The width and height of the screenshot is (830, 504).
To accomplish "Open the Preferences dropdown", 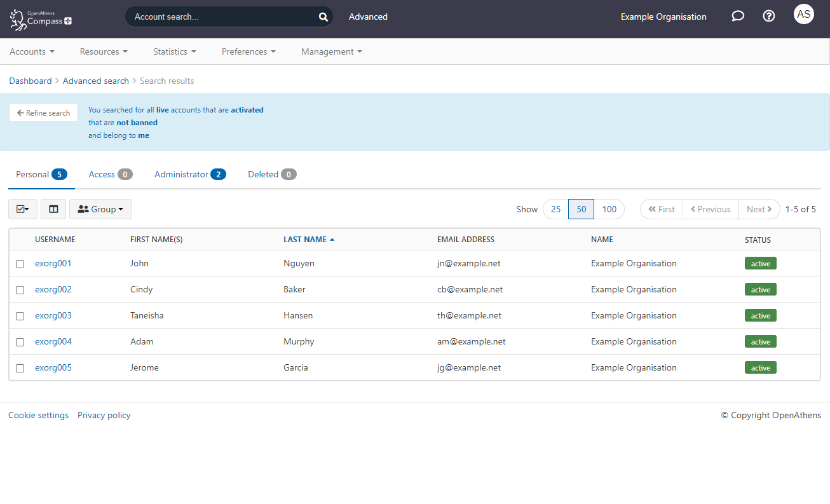I will pos(248,51).
